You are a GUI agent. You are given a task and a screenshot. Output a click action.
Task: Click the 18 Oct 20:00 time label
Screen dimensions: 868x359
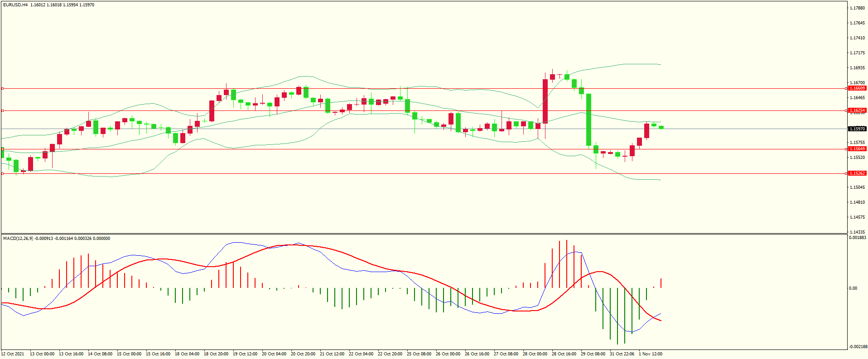(216, 354)
